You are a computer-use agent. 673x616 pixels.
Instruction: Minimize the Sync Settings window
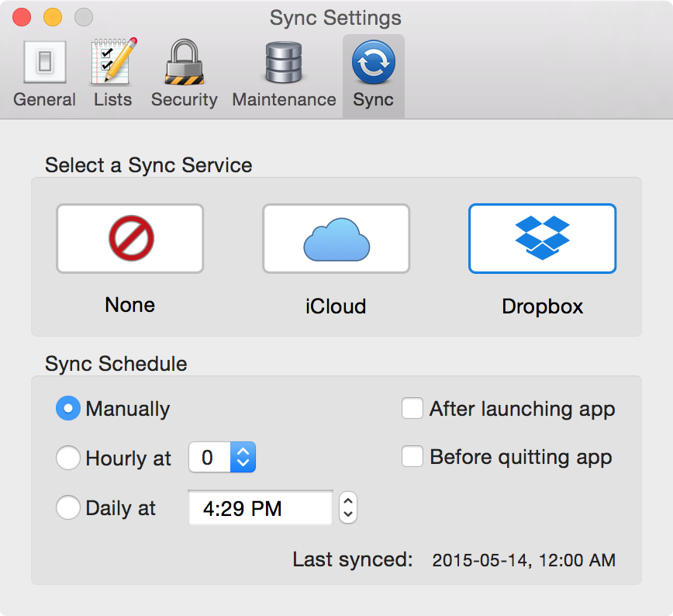[53, 18]
